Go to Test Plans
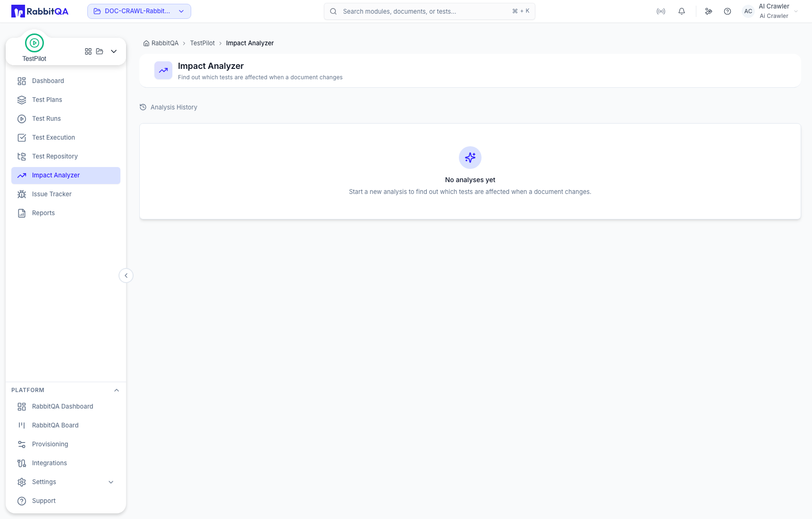The width and height of the screenshot is (812, 519). 66,100
